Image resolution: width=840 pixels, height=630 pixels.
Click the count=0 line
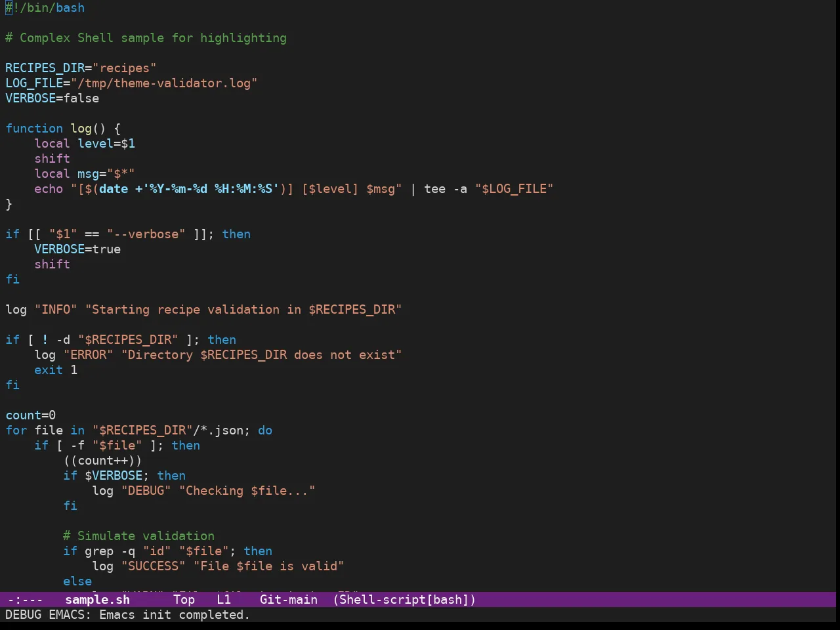coord(31,415)
